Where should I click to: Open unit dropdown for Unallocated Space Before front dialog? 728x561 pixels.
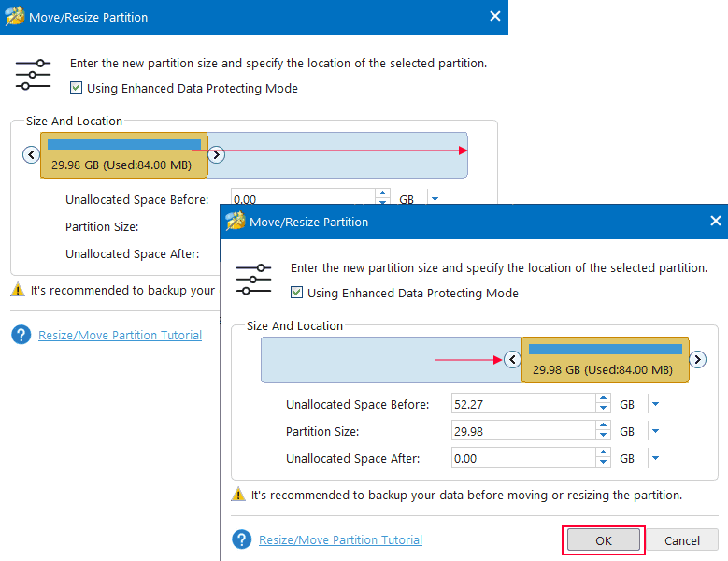pos(655,404)
